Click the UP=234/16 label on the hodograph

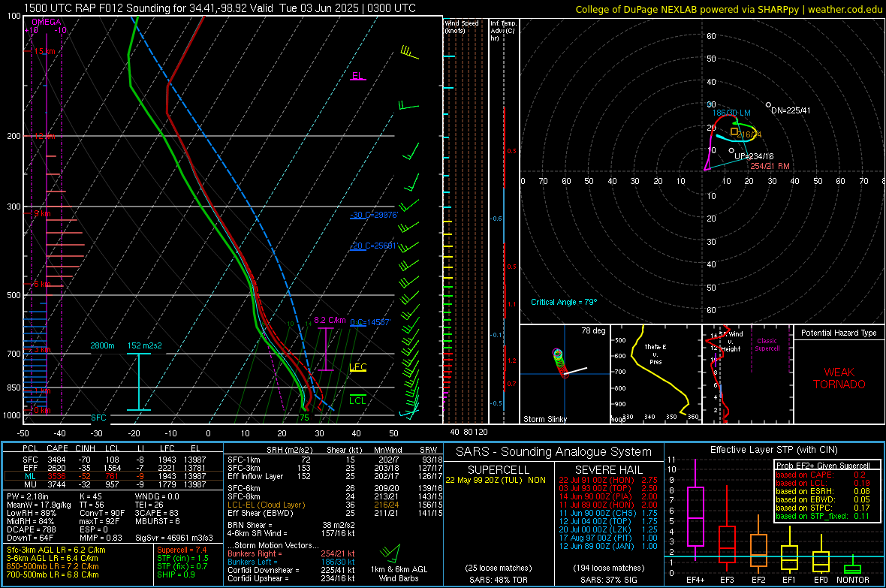[754, 156]
